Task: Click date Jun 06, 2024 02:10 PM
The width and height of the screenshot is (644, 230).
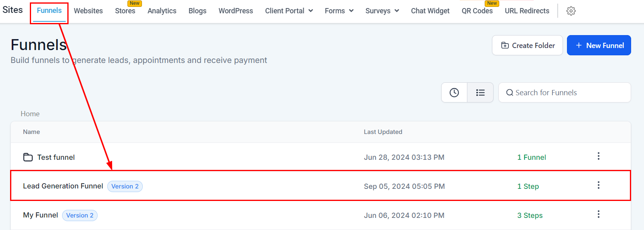Action: point(404,215)
